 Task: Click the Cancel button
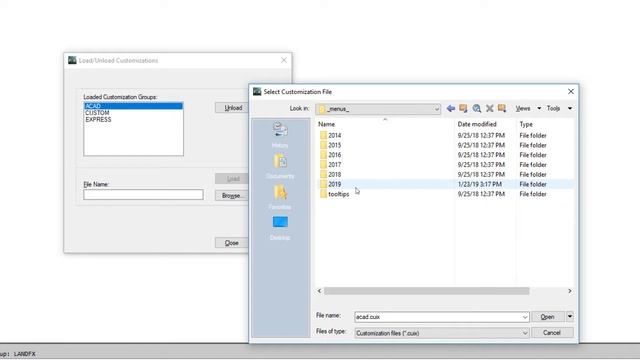tap(552, 333)
